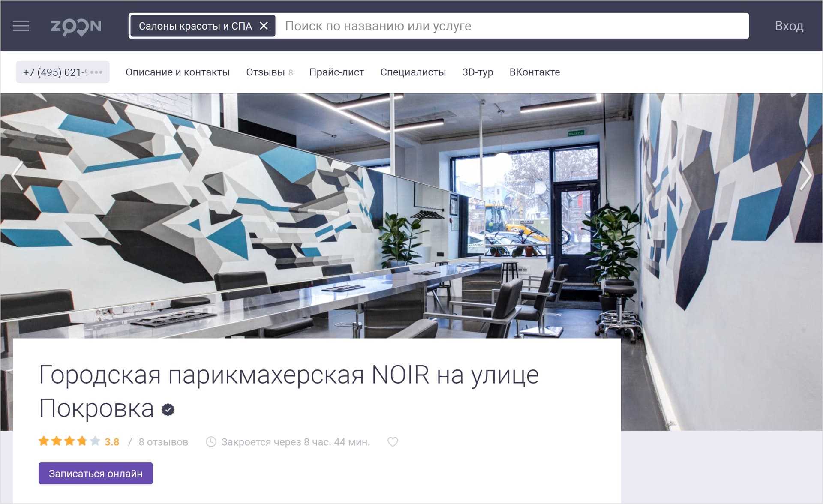Click the Записаться онлайн button

point(96,473)
